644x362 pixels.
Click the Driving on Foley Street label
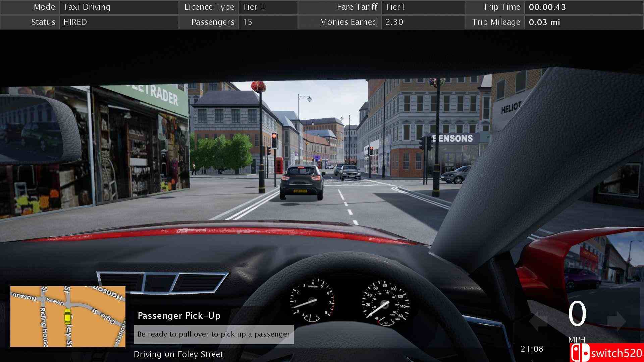coord(178,354)
